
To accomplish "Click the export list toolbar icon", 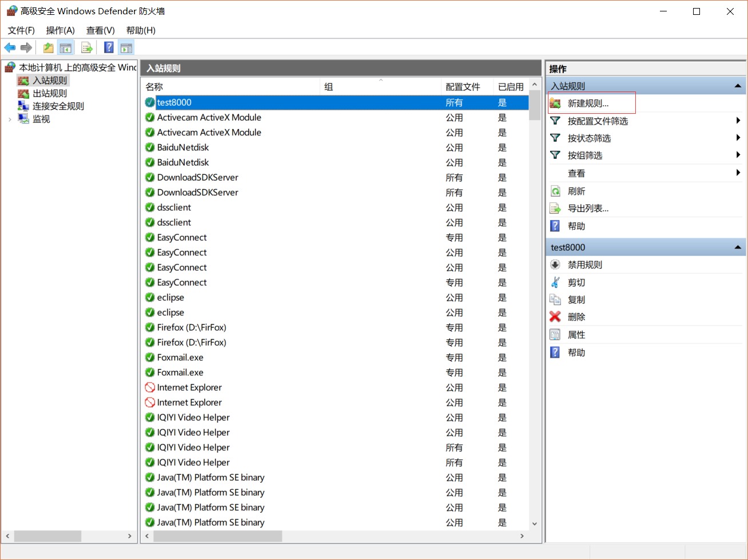I will pyautogui.click(x=87, y=47).
